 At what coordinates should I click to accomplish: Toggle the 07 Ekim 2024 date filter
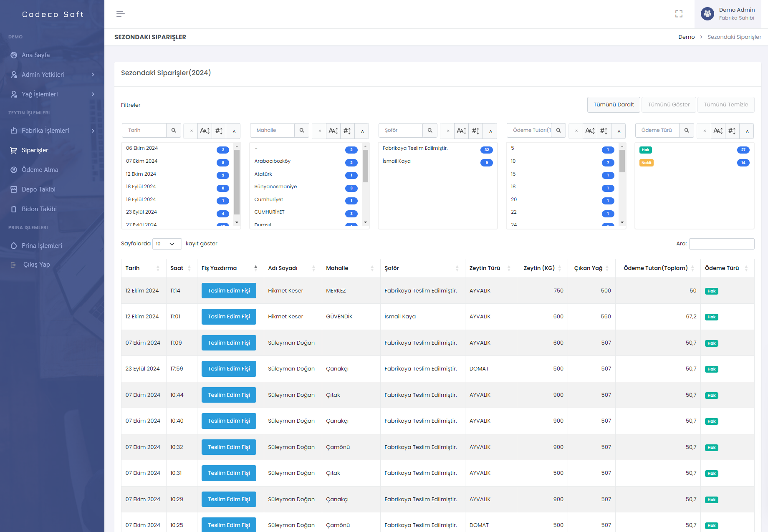pos(142,161)
